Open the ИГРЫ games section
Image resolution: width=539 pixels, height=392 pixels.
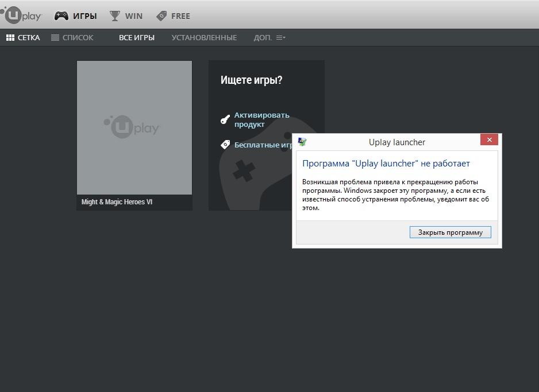point(76,16)
